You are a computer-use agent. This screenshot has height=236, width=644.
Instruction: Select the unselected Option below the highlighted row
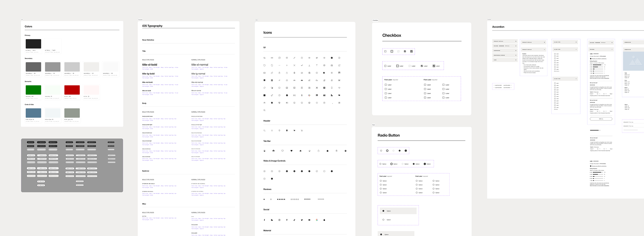383,220
